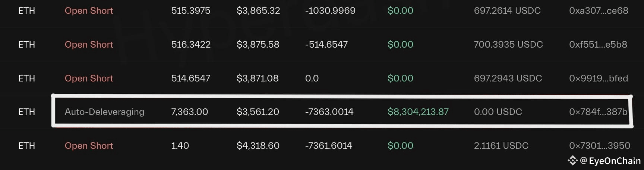The image size is (644, 170).
Task: Select the $8,304,213.87 closed PnL value
Action: [418, 112]
